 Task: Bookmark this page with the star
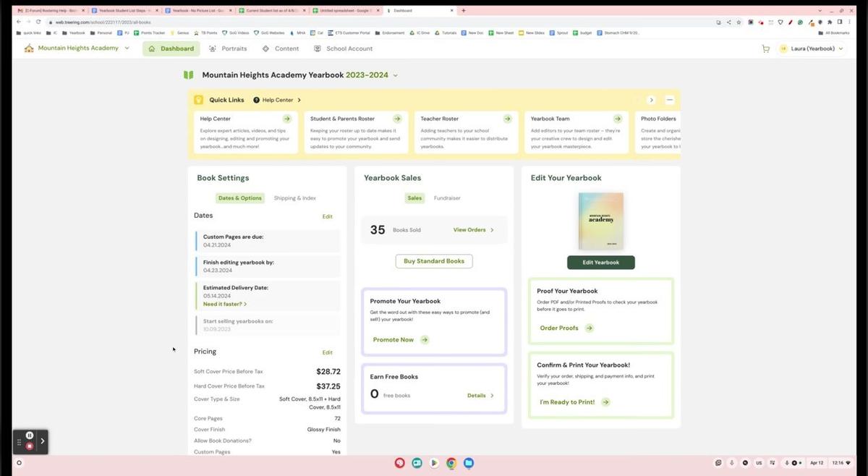coord(738,22)
